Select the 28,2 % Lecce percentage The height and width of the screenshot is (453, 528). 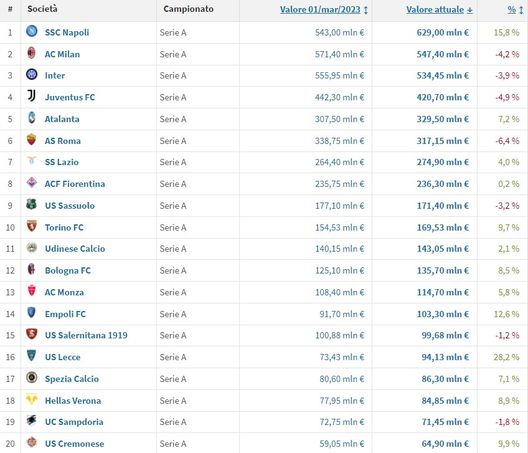(x=506, y=357)
